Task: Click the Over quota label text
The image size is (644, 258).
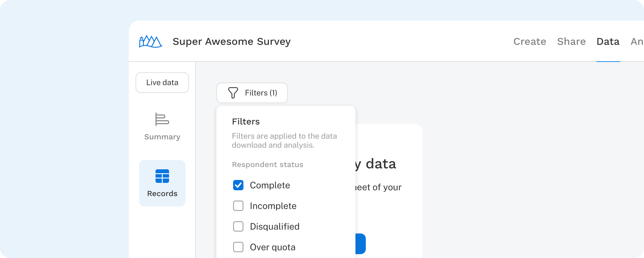Action: [272, 247]
